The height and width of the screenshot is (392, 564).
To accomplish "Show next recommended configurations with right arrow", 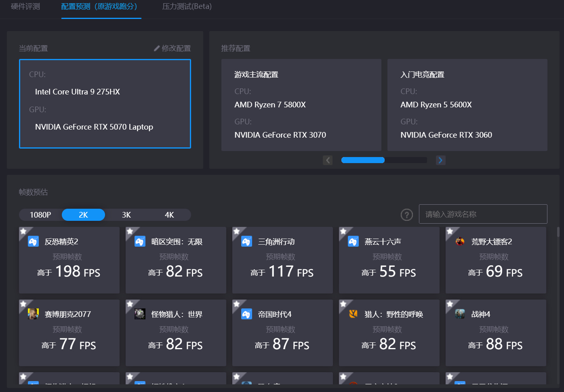I will pos(441,160).
